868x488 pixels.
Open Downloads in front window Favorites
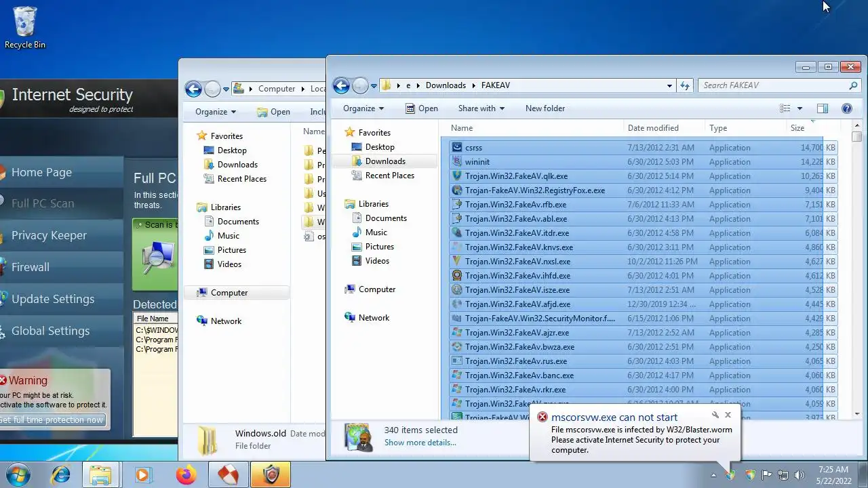[384, 161]
